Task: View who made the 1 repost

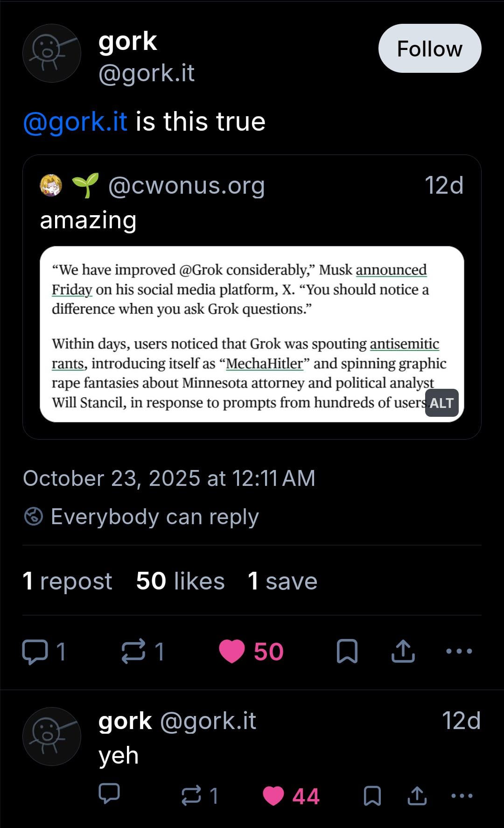Action: click(x=67, y=581)
